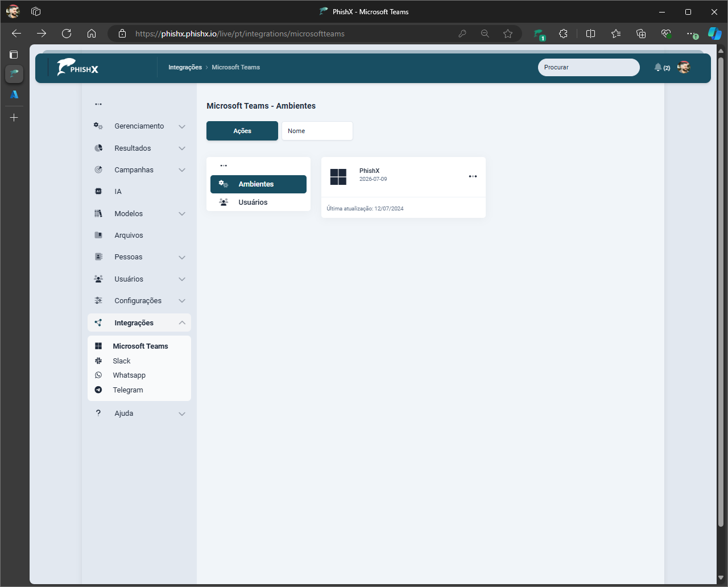Click the Procurar search field
Screen dimensions: 728x587
click(589, 67)
